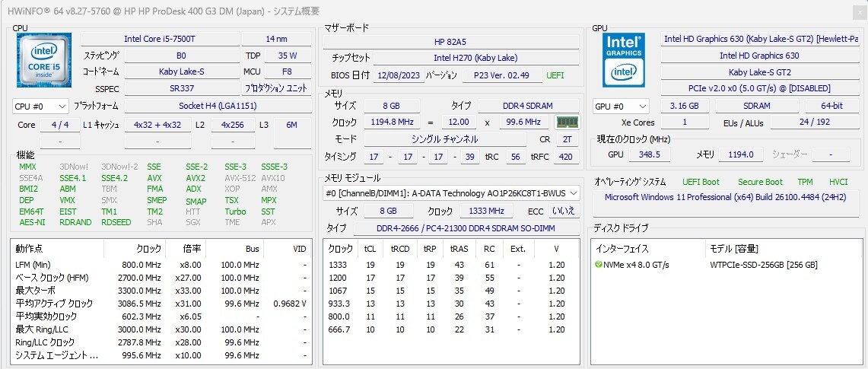The width and height of the screenshot is (868, 369).
Task: Click the MCU value F8
Action: coord(288,72)
